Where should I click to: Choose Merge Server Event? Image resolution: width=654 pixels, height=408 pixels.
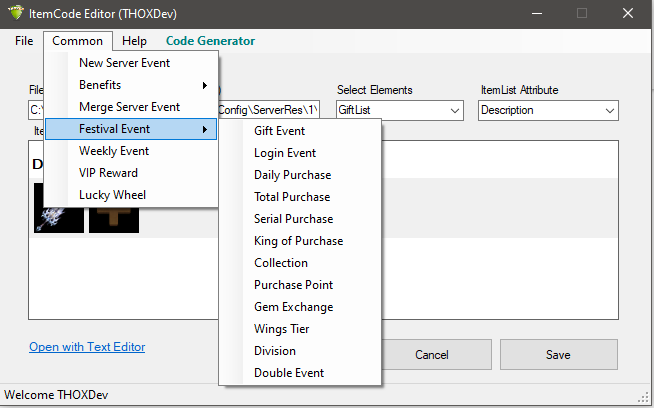(129, 107)
